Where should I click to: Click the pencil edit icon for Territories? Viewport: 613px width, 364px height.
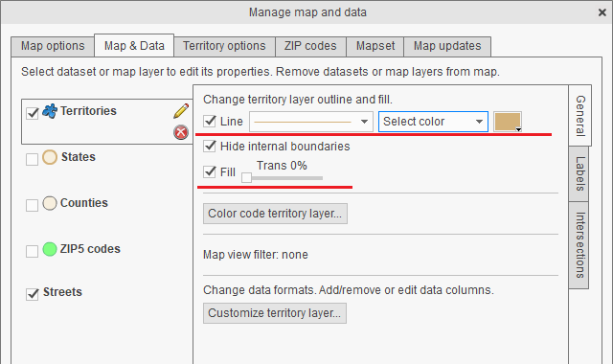coord(181,111)
